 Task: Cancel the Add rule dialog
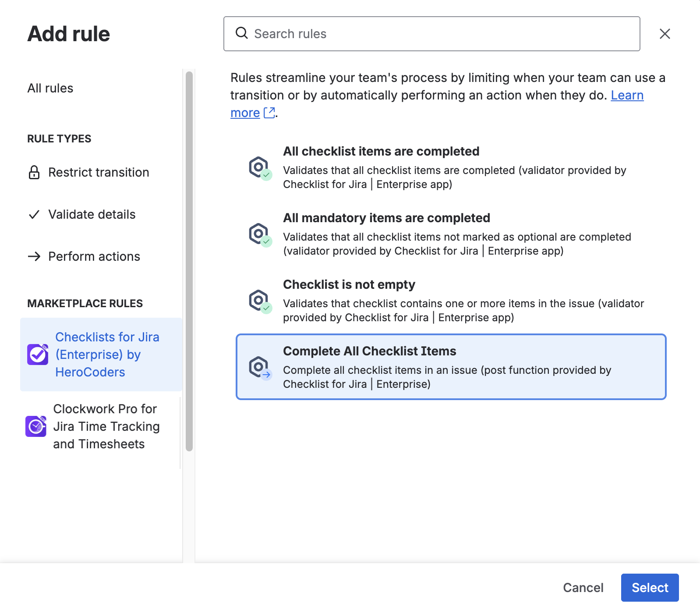point(583,587)
